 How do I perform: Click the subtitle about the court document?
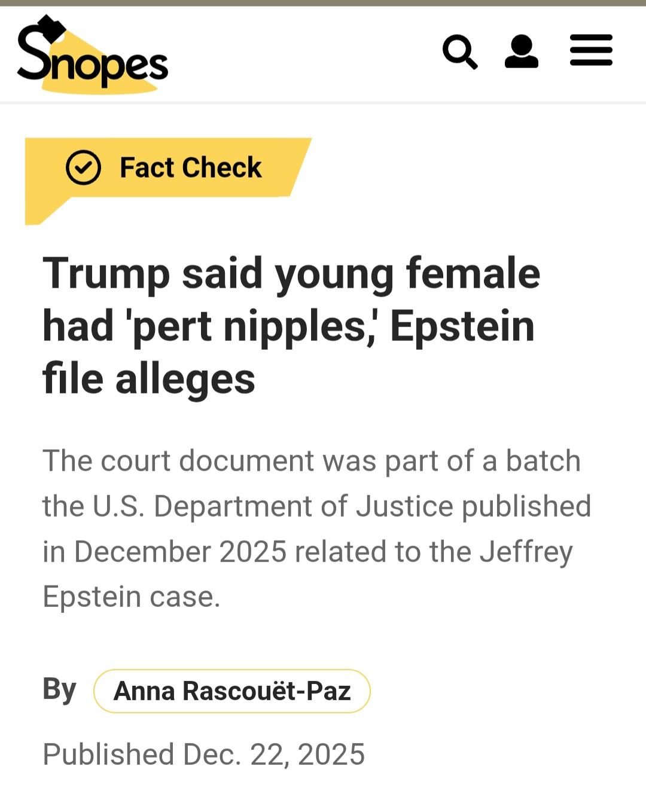tap(316, 528)
